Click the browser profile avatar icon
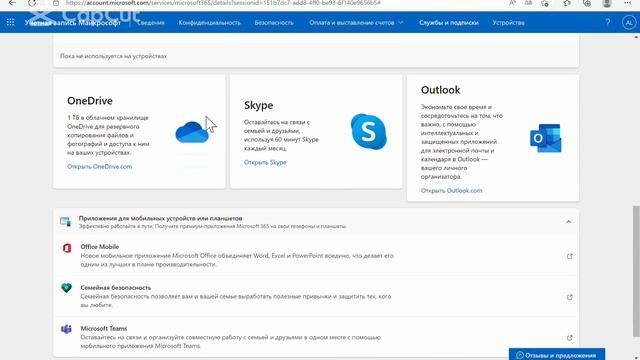Screen dimensions: 640x360 607,3
